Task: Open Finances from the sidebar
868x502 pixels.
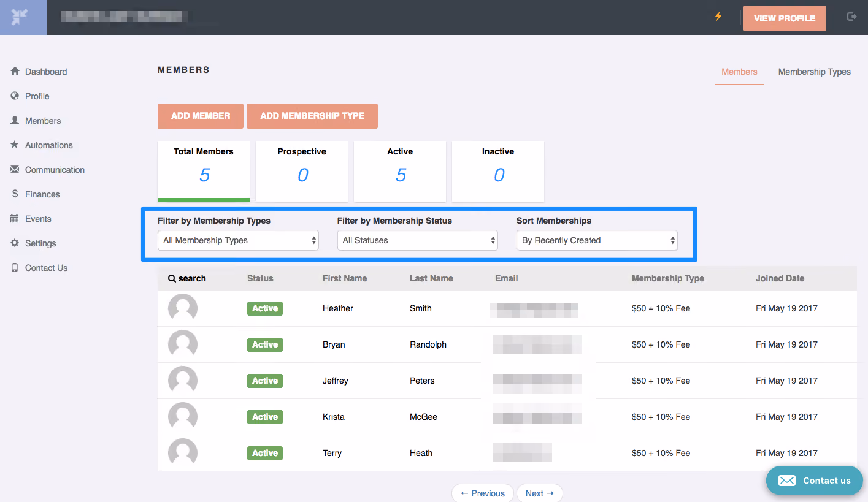Action: [43, 194]
